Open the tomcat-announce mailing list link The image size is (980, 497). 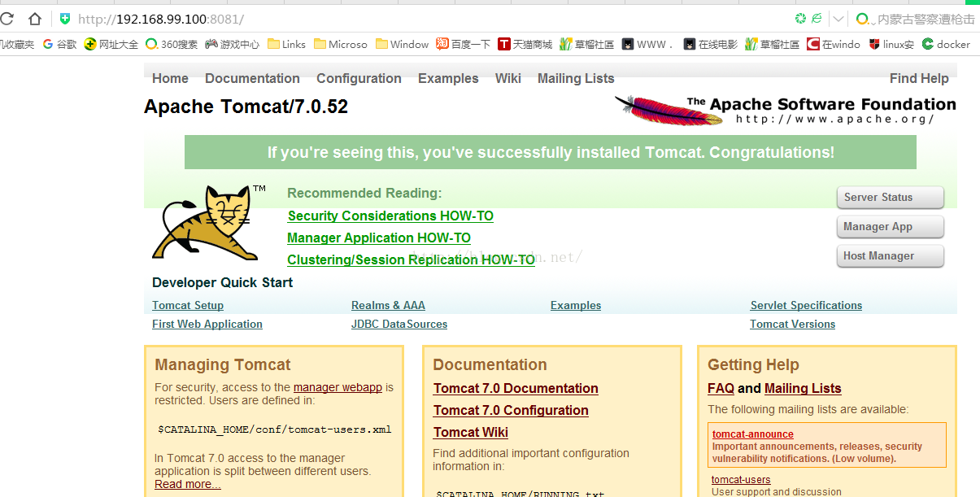pos(753,434)
